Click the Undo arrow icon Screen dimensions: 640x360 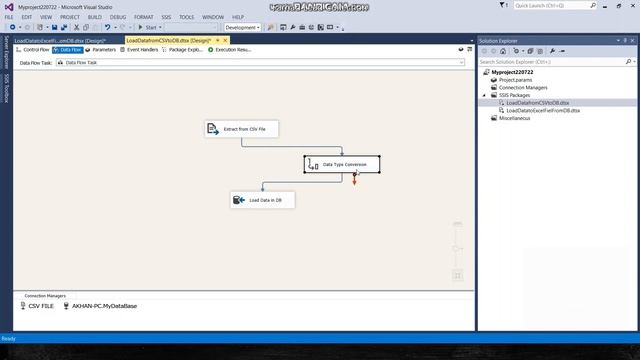click(x=107, y=27)
